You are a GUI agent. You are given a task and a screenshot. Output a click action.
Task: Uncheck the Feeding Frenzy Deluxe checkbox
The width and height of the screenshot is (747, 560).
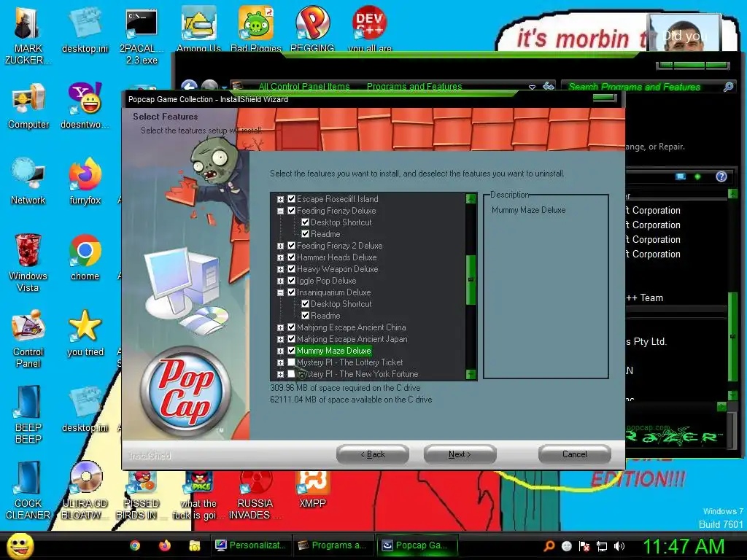292,211
